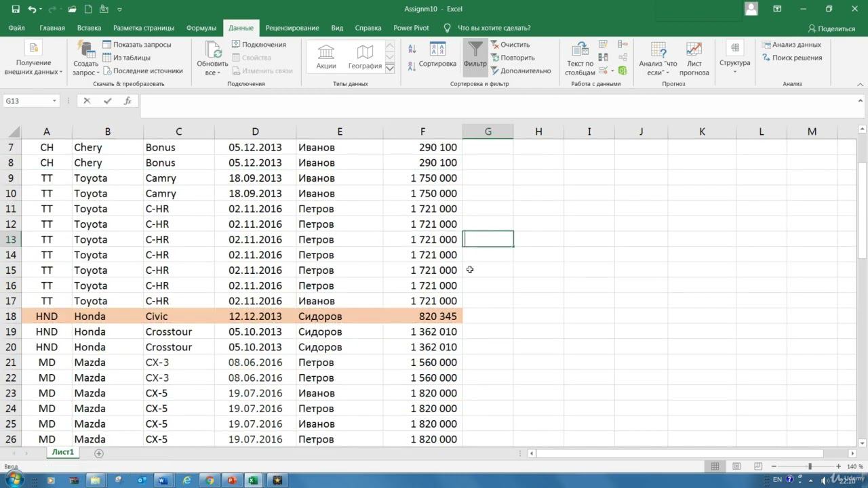
Task: Click the zoom slider handle
Action: (810, 466)
